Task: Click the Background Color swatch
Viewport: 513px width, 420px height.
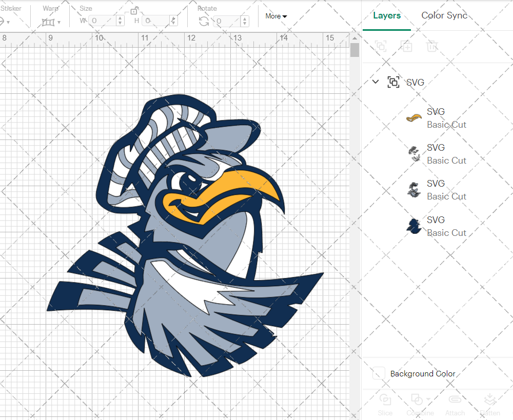Action: click(378, 373)
